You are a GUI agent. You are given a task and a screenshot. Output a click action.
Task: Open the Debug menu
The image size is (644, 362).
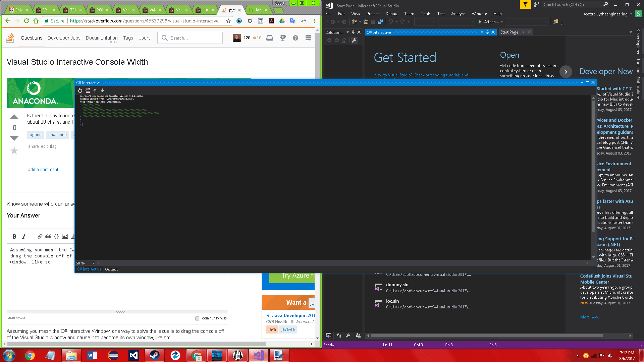tap(391, 14)
